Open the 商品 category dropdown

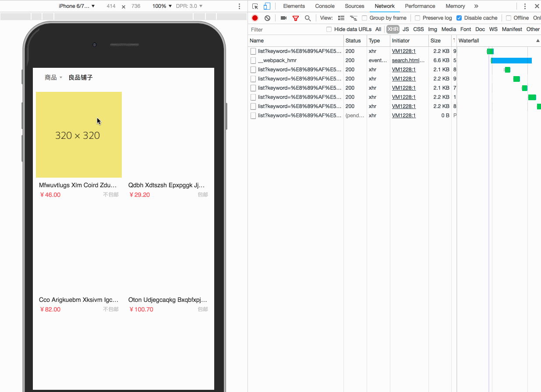pos(53,77)
